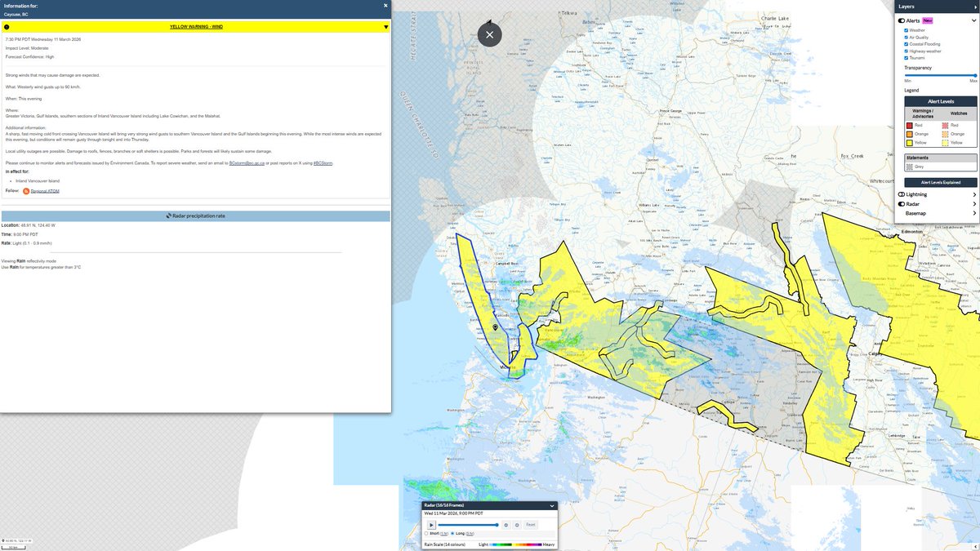Image resolution: width=980 pixels, height=551 pixels.
Task: Click the Cayouse, BC location title
Action: (16, 14)
